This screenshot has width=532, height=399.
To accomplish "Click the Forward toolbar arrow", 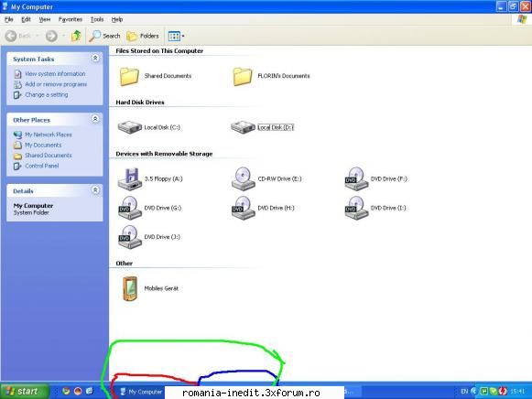I will click(x=51, y=36).
